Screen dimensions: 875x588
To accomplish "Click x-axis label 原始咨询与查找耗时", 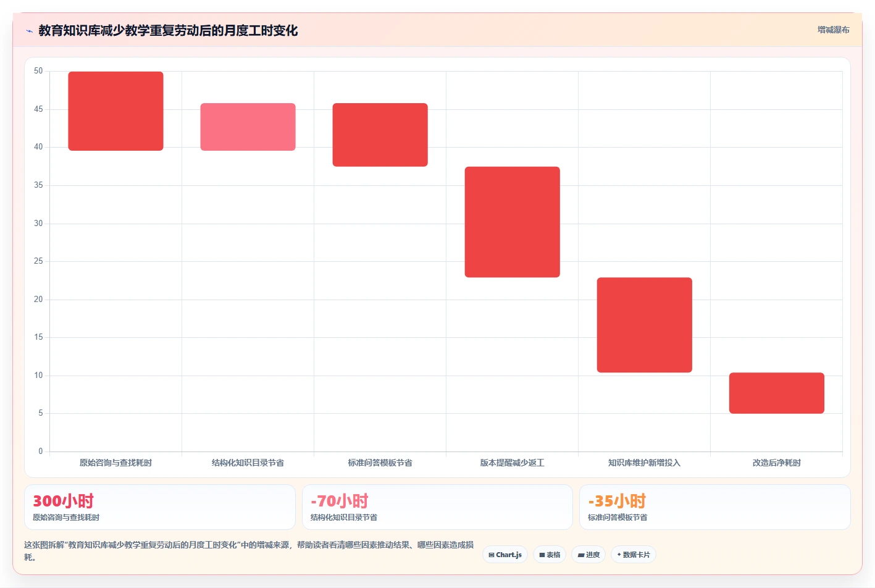I will point(115,463).
